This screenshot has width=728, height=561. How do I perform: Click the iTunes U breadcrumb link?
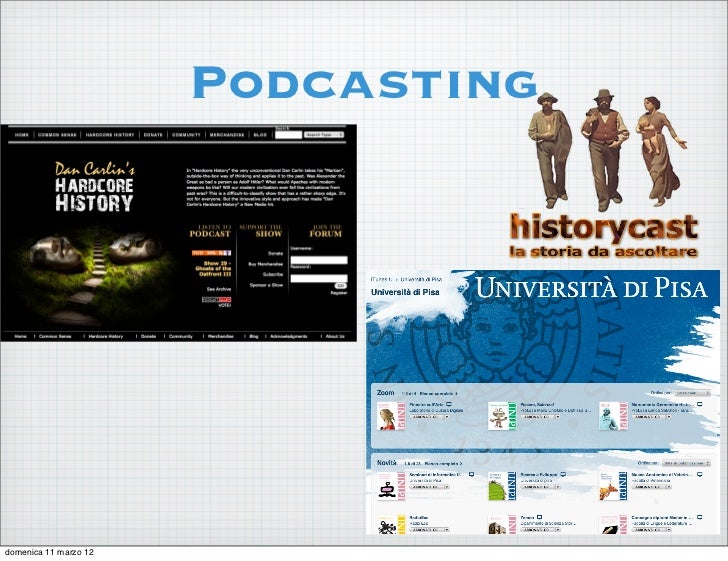(382, 279)
